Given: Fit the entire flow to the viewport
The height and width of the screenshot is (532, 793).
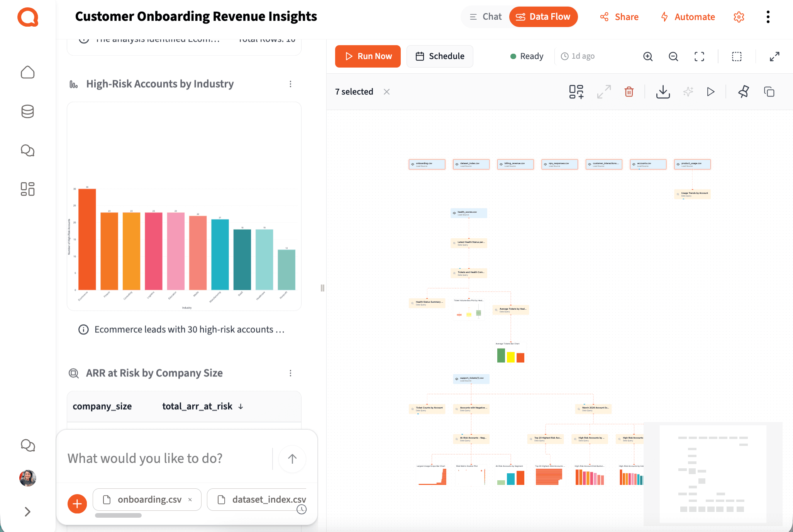Looking at the screenshot, I should (x=699, y=56).
